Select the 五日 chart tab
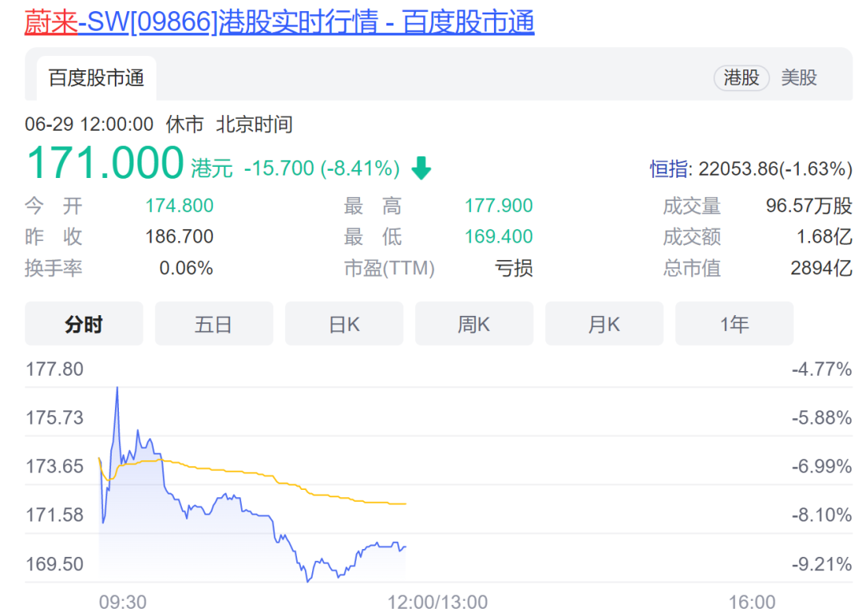This screenshot has height=616, width=862. tap(213, 324)
